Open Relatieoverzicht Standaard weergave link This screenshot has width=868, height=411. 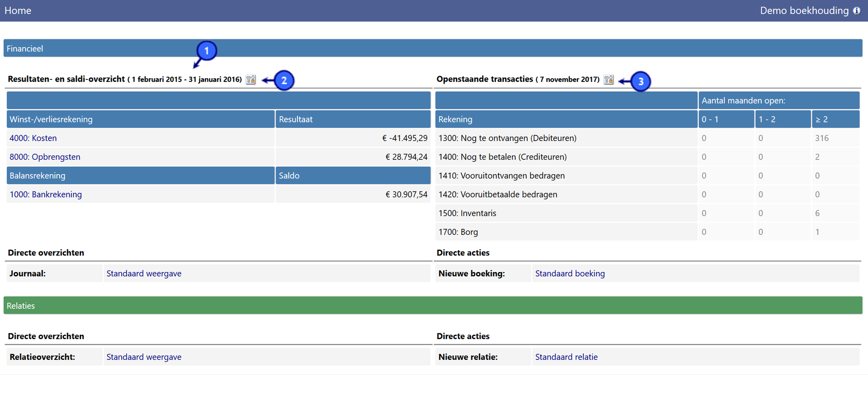pos(144,357)
